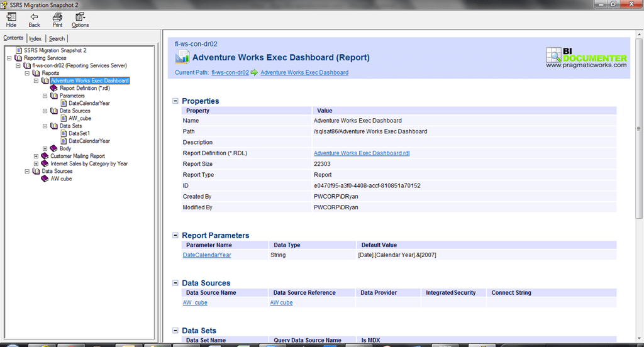The image size is (644, 347).
Task: Collapse the Data Sources section in the report
Action: (175, 283)
